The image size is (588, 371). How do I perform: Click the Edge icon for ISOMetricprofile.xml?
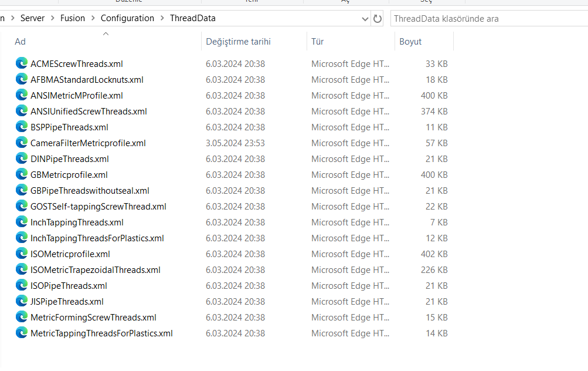tap(22, 254)
